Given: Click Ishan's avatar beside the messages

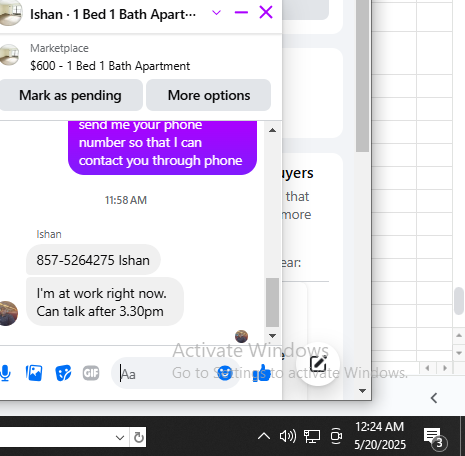Looking at the screenshot, I should point(8,313).
